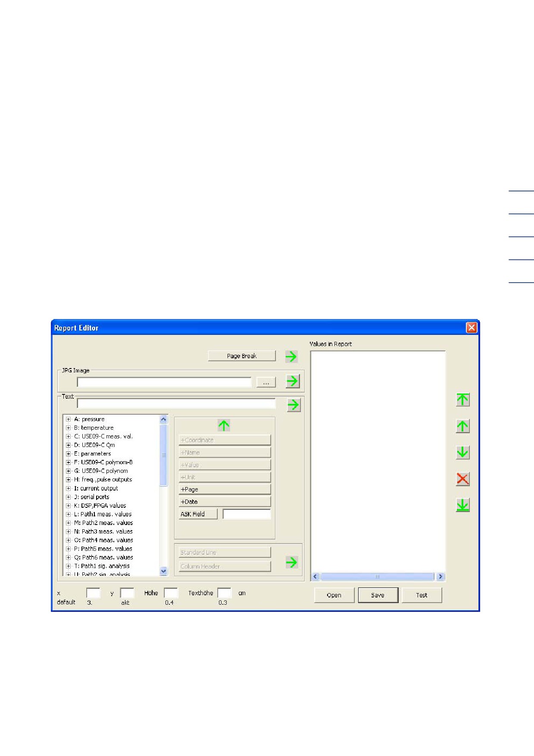Focus the y coordinate field

coord(127,593)
